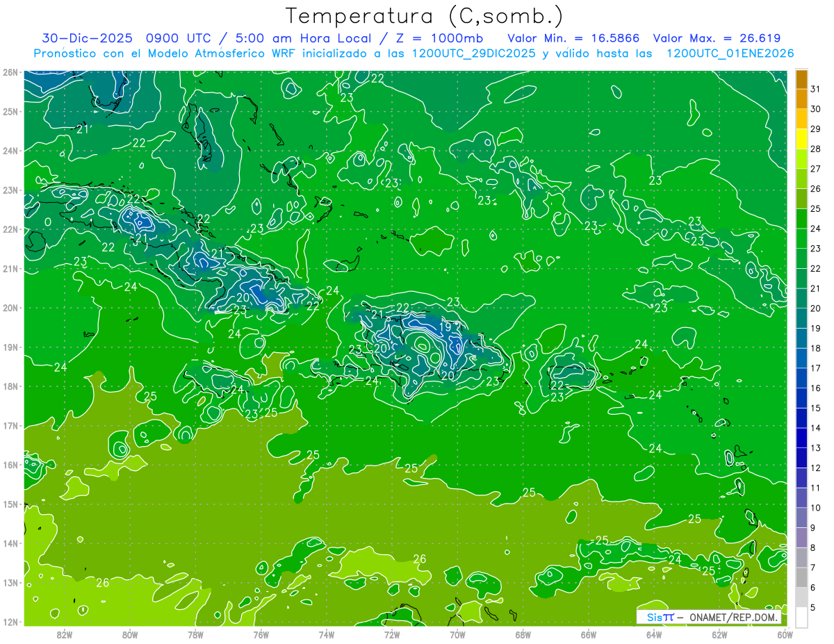Click the dark blue swatch between 13 and 14
This screenshot has height=644, width=834.
pos(801,438)
